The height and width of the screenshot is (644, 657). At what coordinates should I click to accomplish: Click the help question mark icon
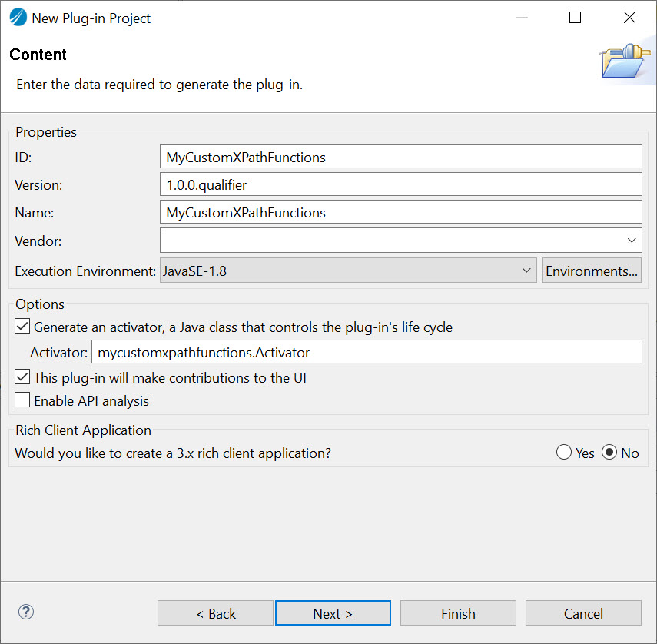[26, 612]
